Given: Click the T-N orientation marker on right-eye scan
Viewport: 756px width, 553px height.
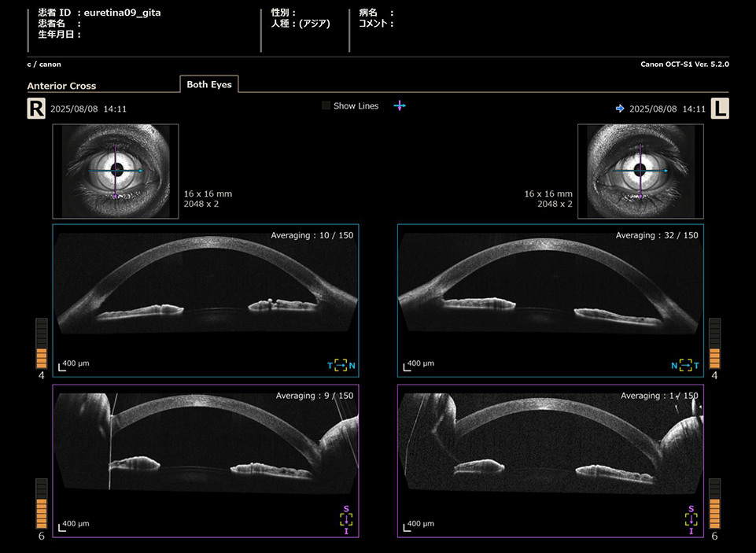Looking at the screenshot, I should pyautogui.click(x=341, y=365).
